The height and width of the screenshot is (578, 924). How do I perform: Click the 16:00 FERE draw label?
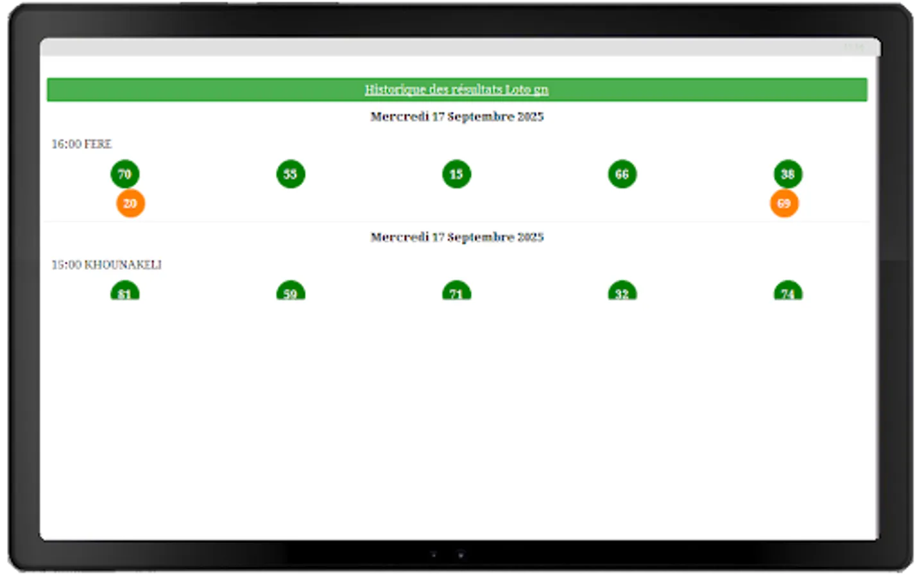pyautogui.click(x=81, y=144)
